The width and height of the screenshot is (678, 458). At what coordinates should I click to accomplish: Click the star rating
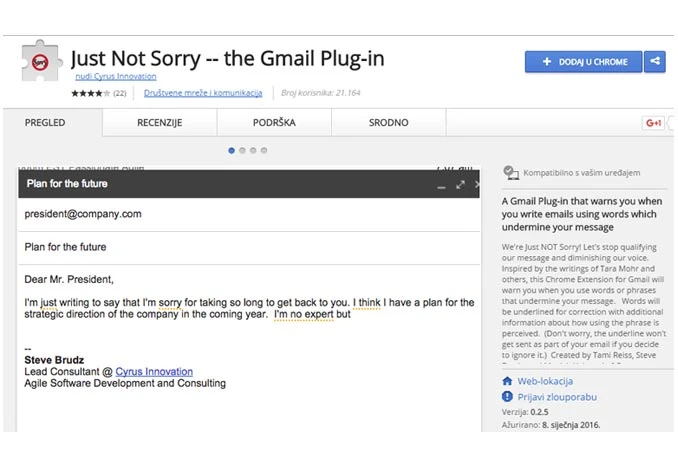pyautogui.click(x=90, y=93)
